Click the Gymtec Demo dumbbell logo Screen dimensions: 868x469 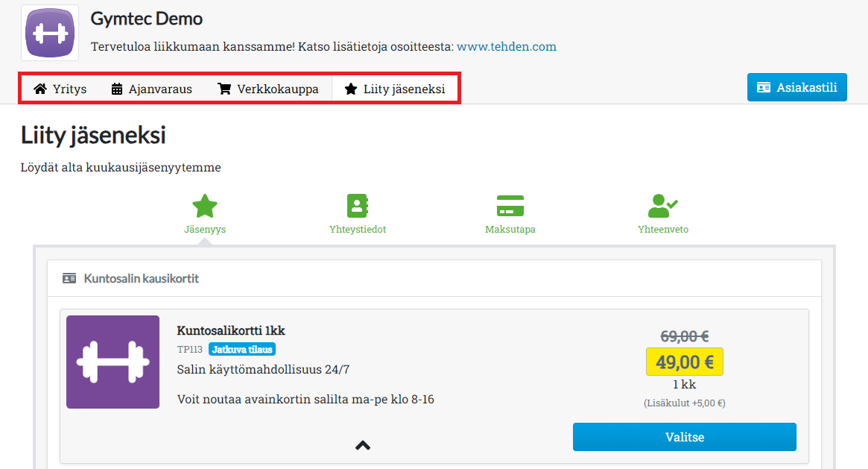coord(50,33)
